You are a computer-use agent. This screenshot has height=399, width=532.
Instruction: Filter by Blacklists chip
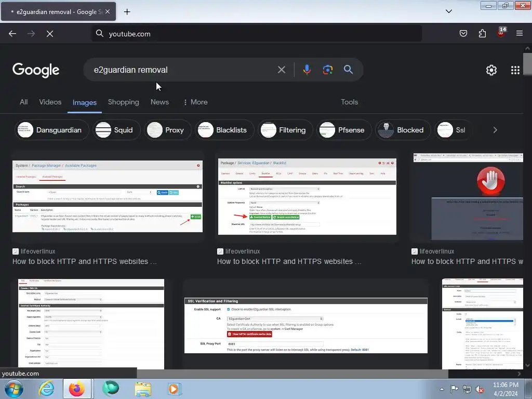pos(224,130)
